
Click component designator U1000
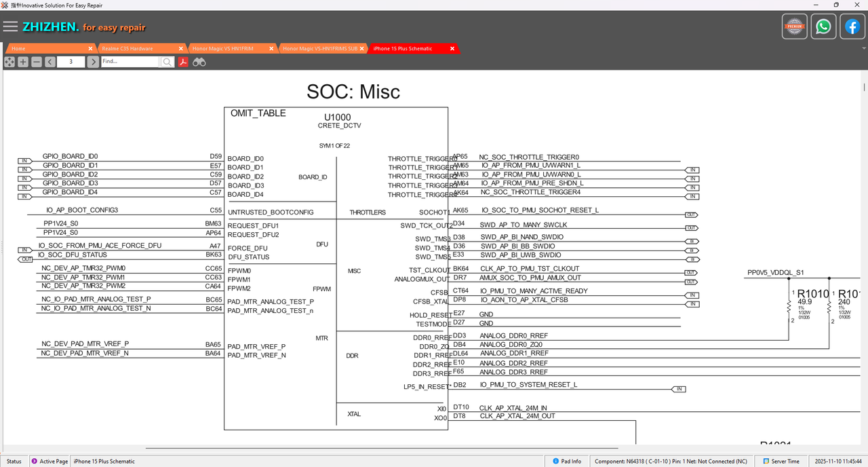coord(338,117)
